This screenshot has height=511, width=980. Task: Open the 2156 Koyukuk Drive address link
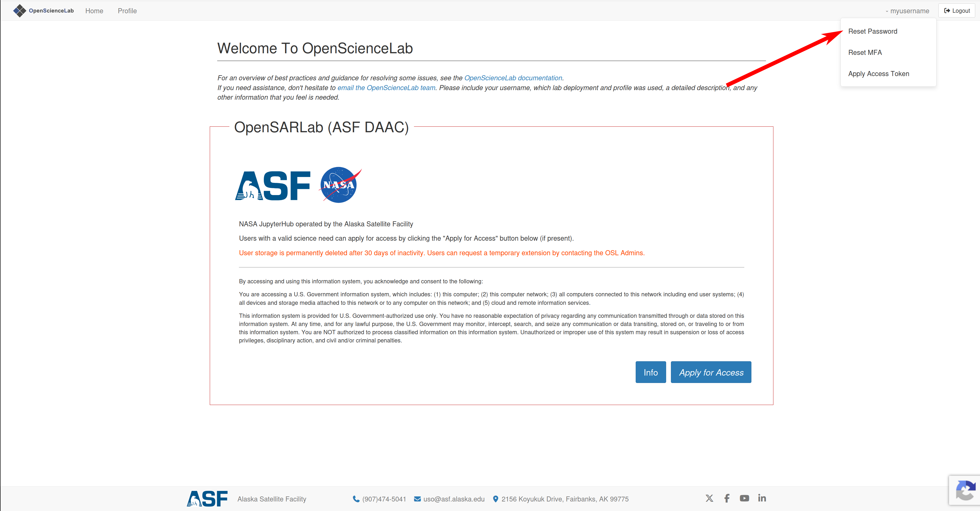pos(565,499)
